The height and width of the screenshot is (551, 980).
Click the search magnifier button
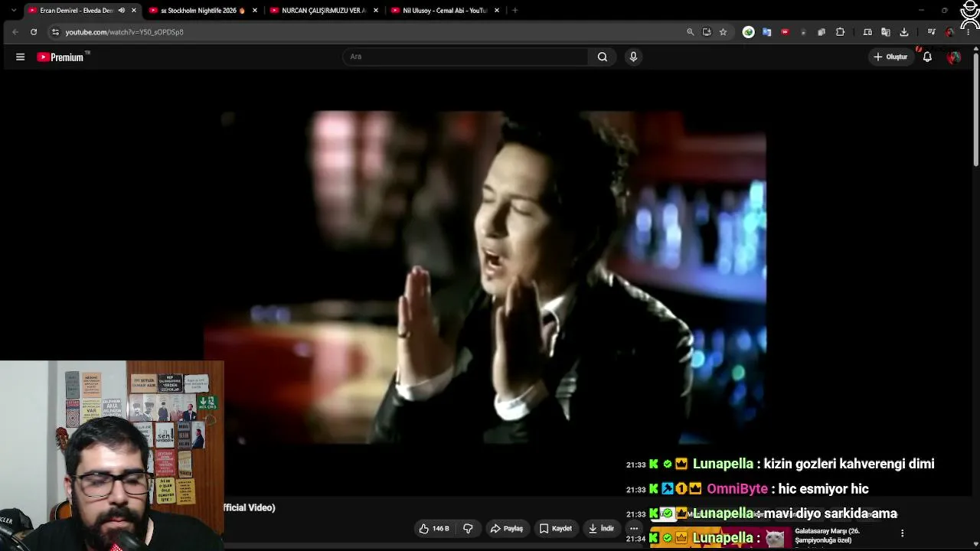point(603,57)
